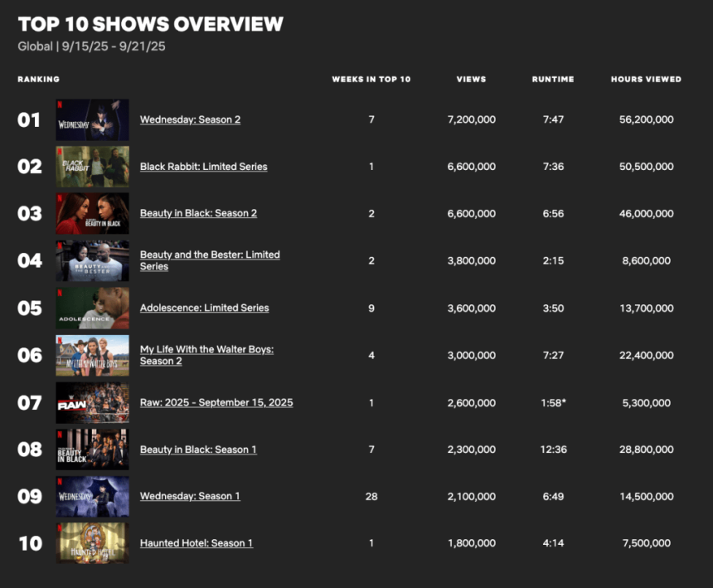Click the Haunted Hotel poster thumbnail
This screenshot has width=713, height=588.
[92, 543]
